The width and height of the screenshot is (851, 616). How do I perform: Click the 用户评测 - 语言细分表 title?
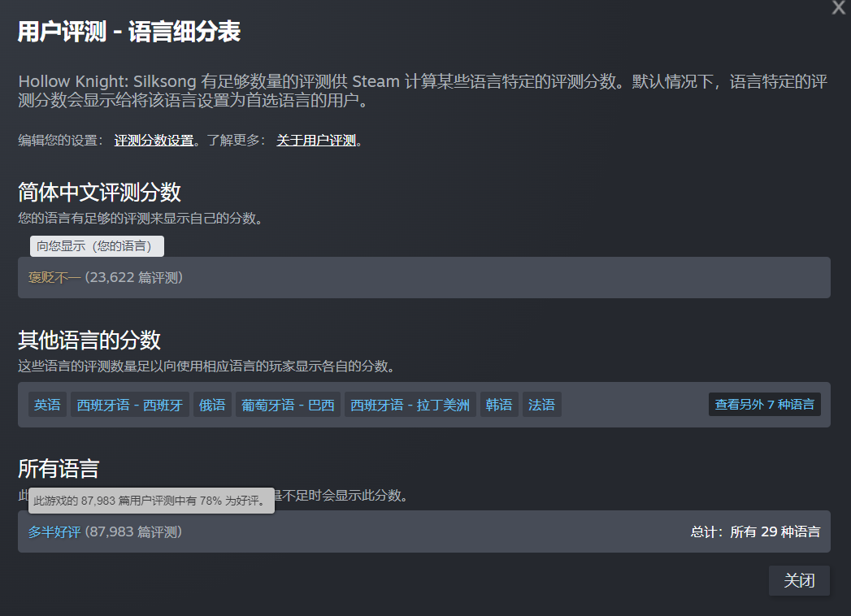click(x=129, y=32)
